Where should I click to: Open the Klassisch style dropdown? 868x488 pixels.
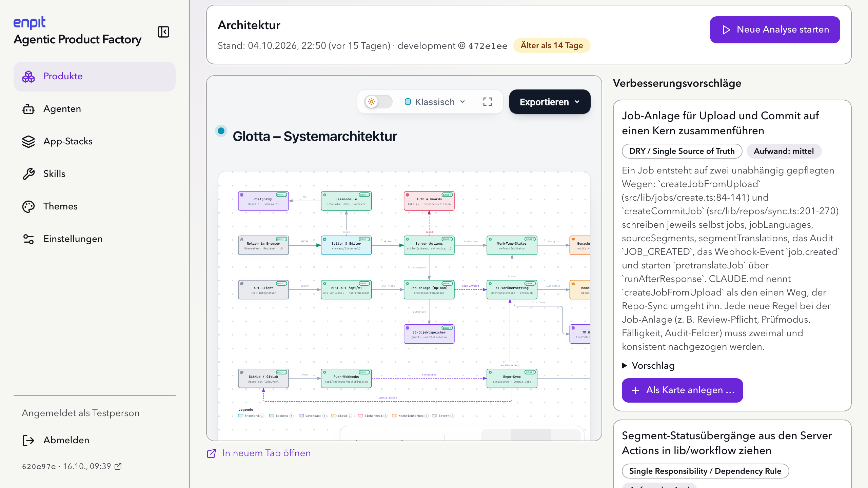[435, 102]
